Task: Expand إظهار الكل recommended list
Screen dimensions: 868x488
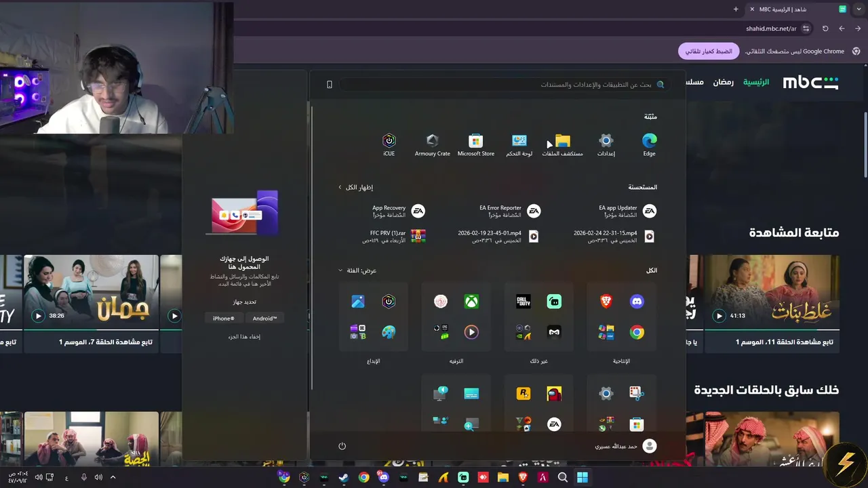Action: pyautogui.click(x=356, y=187)
